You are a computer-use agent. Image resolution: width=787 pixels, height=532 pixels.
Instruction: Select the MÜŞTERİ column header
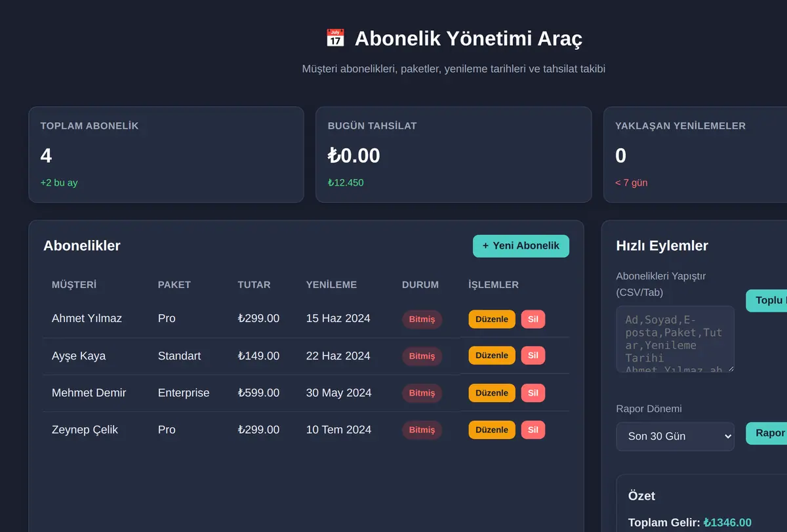pos(74,285)
